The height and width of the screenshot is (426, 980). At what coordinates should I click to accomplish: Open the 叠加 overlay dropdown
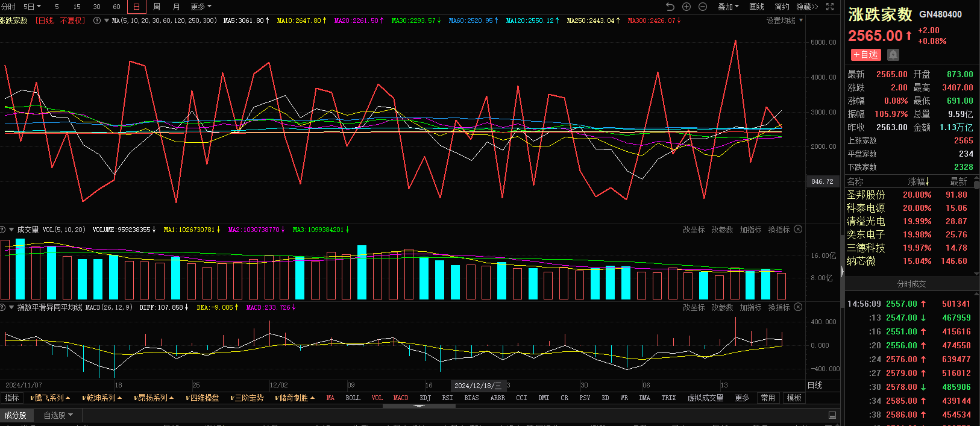(728, 7)
